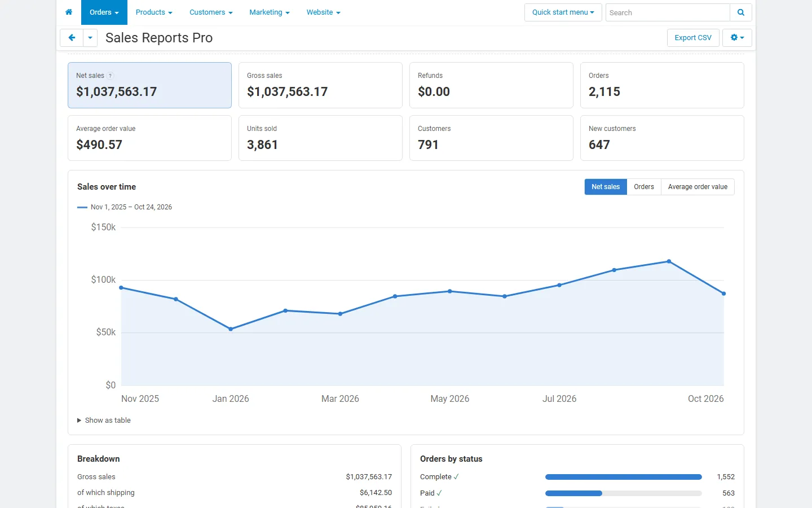812x508 pixels.
Task: Click the search magnifier button
Action: coord(741,12)
